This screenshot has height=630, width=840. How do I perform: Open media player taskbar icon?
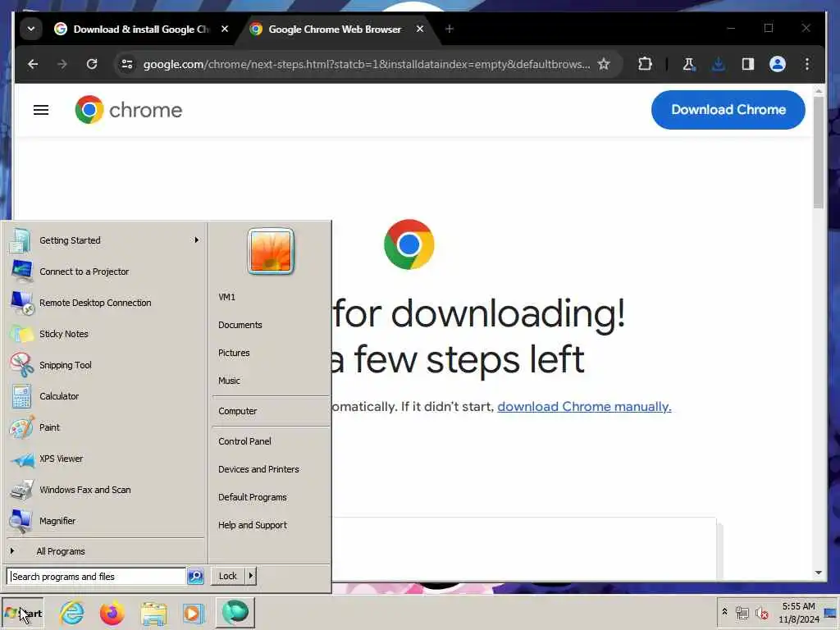coord(194,613)
